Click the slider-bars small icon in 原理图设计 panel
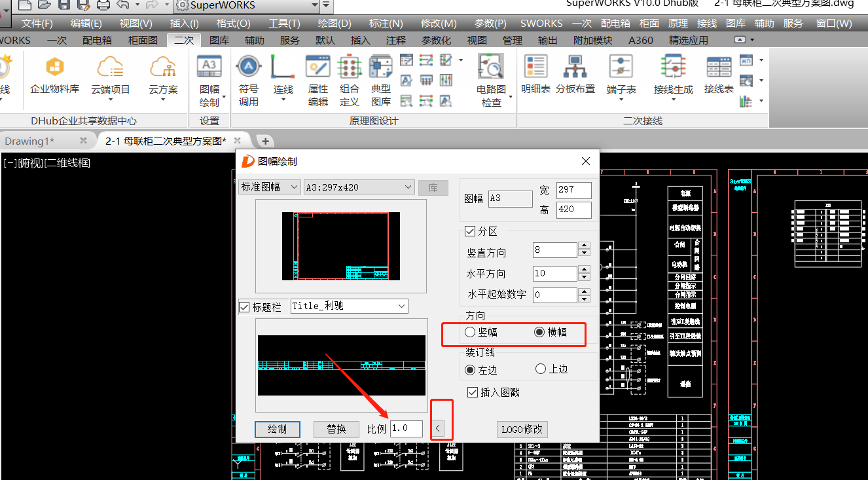Viewport: 868px width, 480px height. 446,81
